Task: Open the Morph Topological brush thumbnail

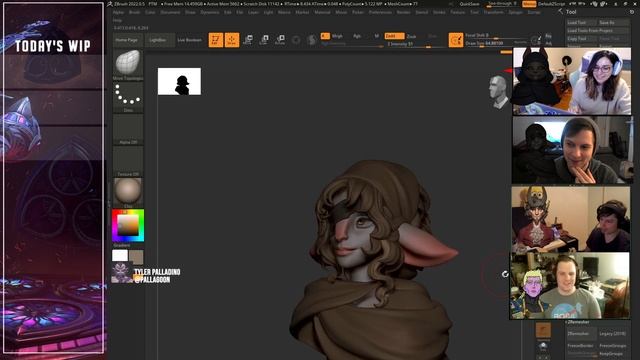Action: [128, 64]
